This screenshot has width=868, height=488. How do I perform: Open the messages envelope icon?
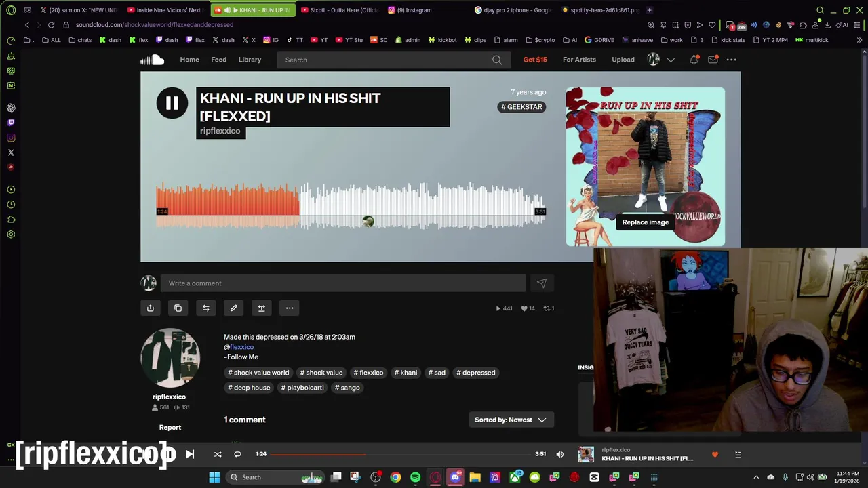point(713,60)
